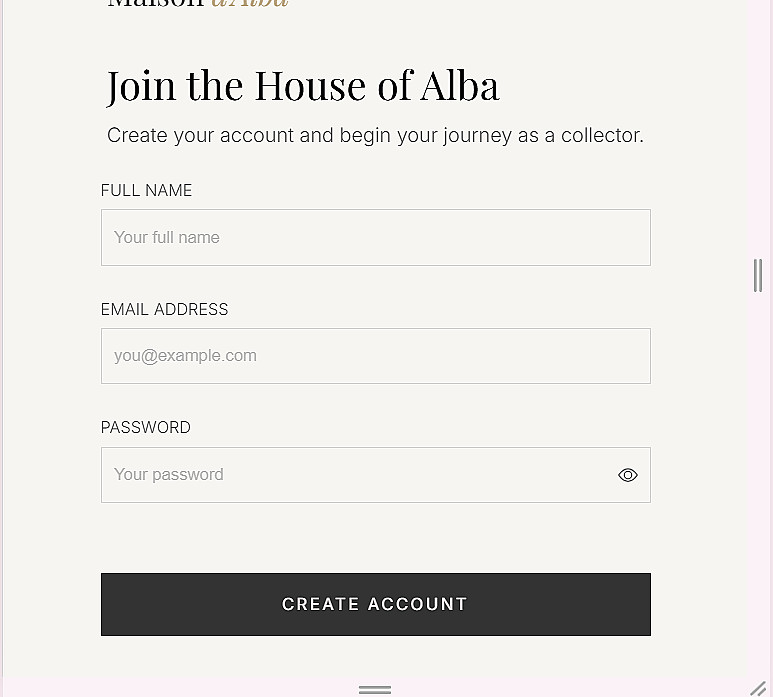Click the word 'Join' in the heading
This screenshot has height=697, width=773.
coord(141,86)
